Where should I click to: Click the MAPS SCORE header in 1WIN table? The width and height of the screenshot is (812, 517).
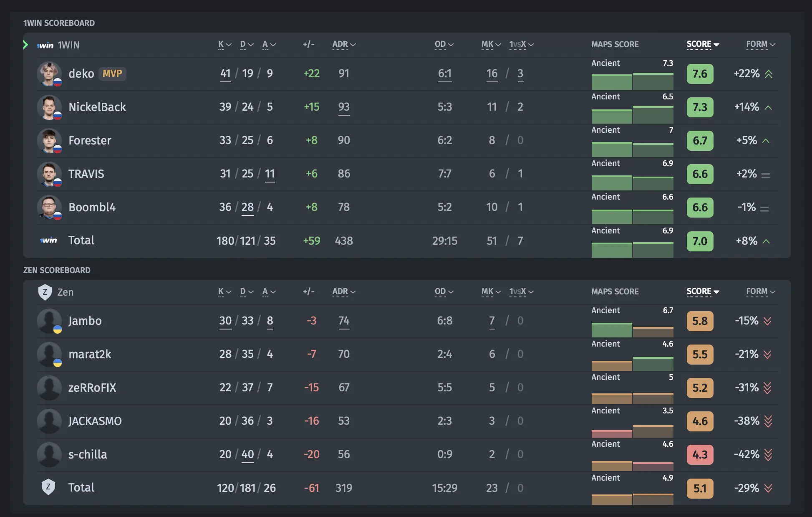615,44
